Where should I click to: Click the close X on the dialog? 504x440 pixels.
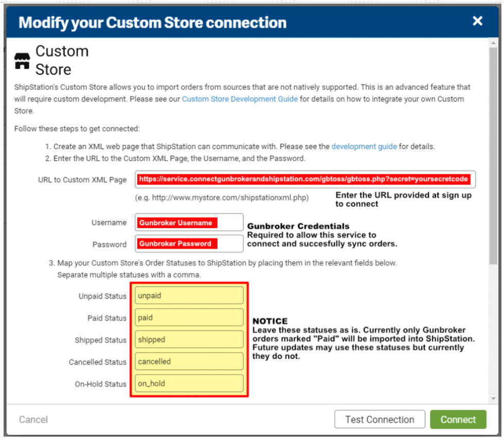477,21
